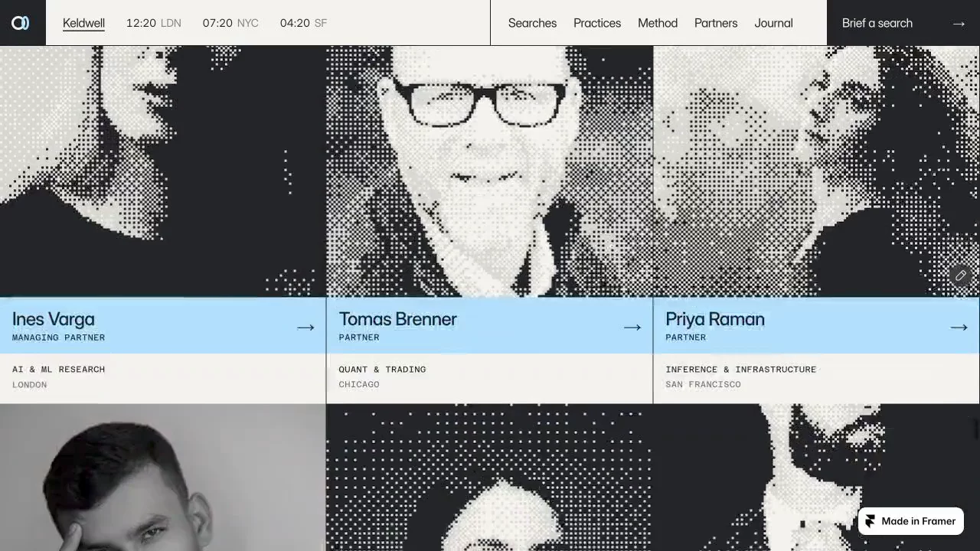Open the Journal nav link
The width and height of the screenshot is (980, 551).
click(773, 23)
